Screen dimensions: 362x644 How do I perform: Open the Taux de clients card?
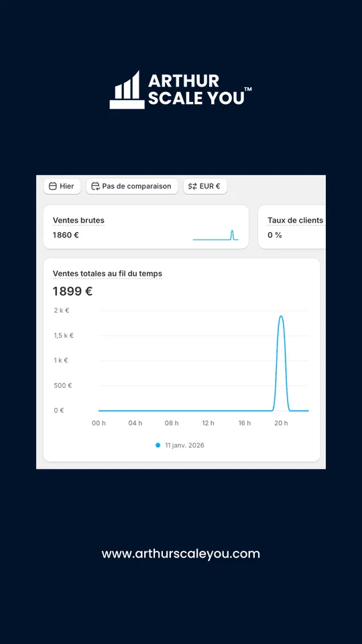coord(292,227)
